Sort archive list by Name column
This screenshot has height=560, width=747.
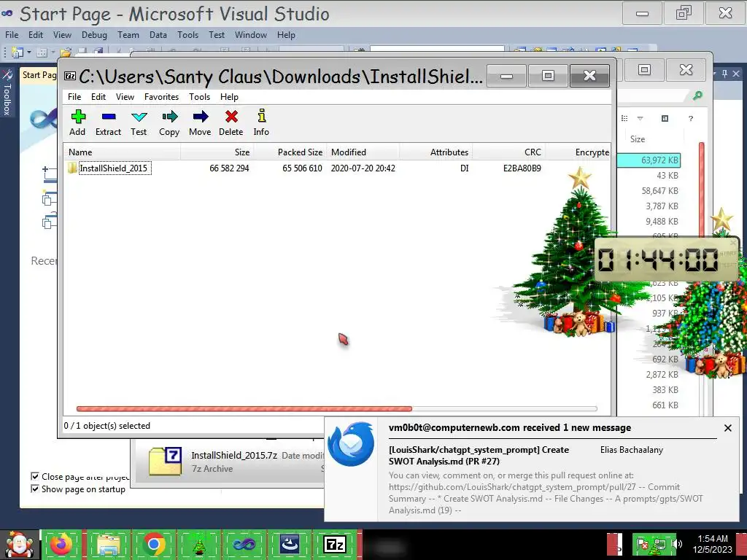point(122,152)
